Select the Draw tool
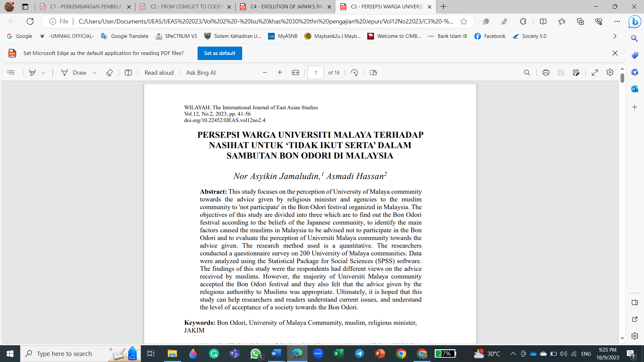This screenshot has width=644, height=362. (74, 72)
